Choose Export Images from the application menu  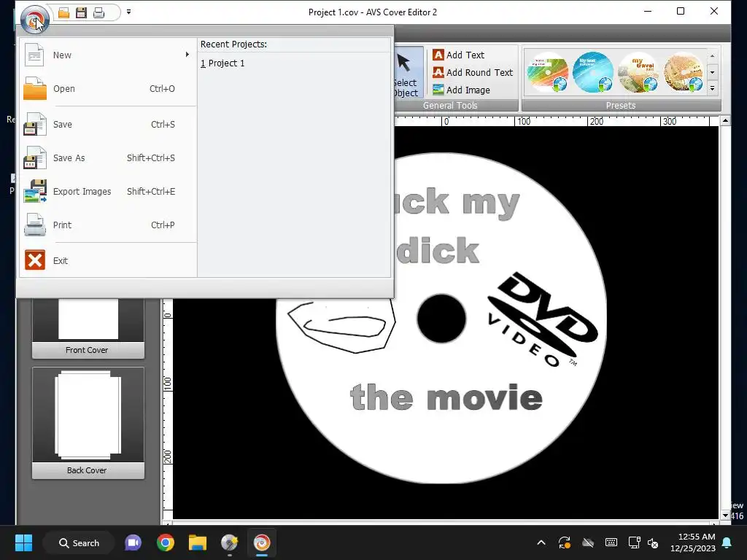click(108, 192)
